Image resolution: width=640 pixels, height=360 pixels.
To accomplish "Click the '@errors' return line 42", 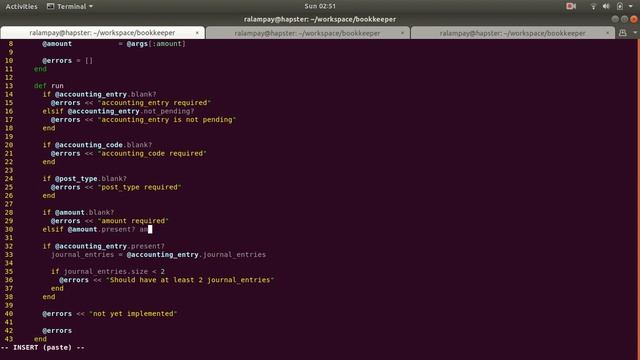I will [57, 331].
